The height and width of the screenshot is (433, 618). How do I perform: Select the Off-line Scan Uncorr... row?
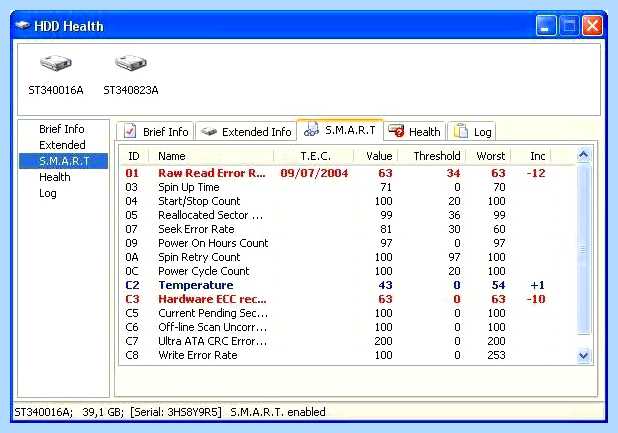pos(347,327)
